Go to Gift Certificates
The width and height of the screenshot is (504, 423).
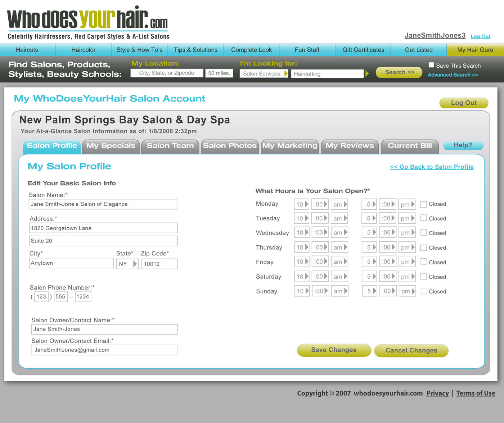tap(363, 50)
